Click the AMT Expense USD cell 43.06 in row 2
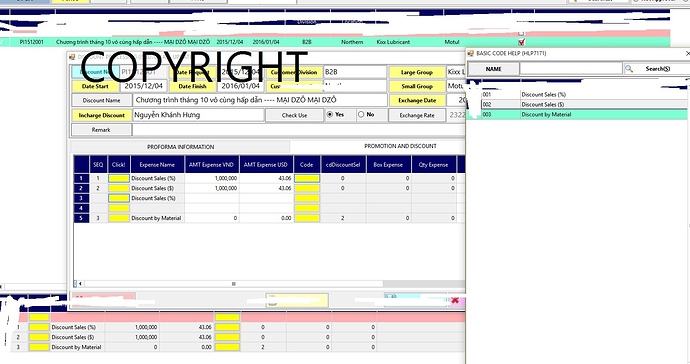 click(x=266, y=188)
